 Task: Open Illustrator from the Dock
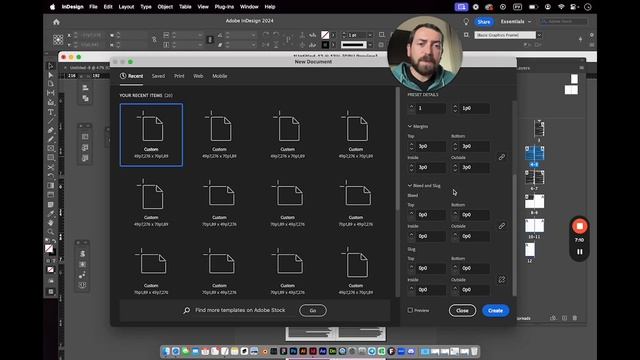303,351
